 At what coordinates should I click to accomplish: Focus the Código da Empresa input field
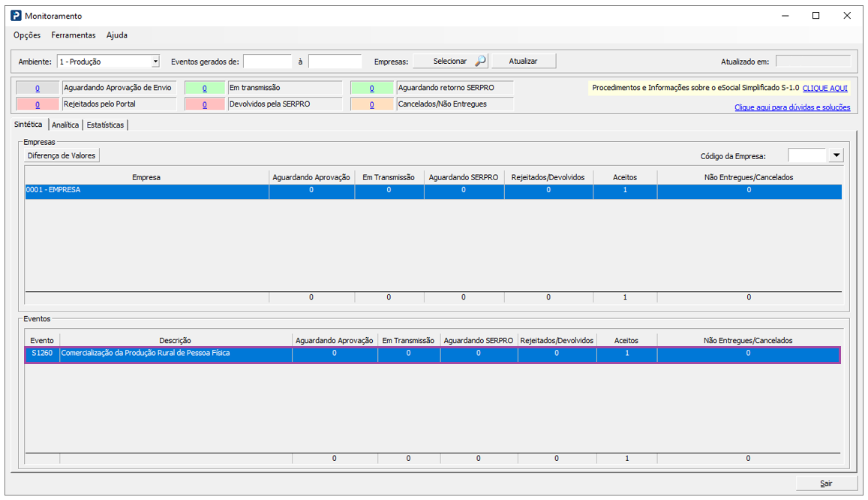807,155
